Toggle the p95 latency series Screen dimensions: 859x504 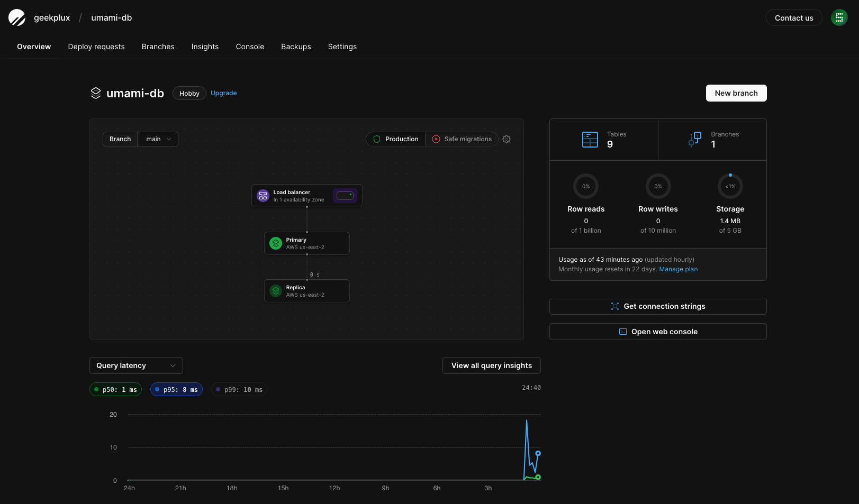click(x=177, y=390)
